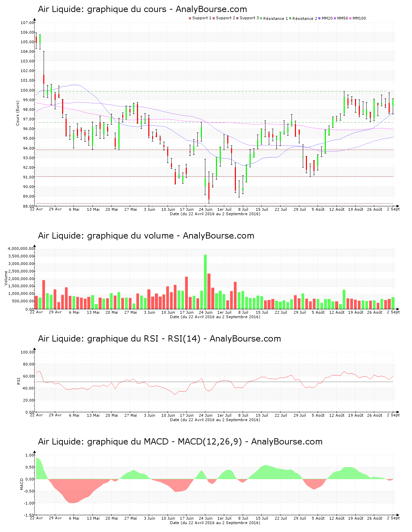412x532 pixels.
Task: Click the 500,000.00 volume axis tick
Action: [23, 301]
